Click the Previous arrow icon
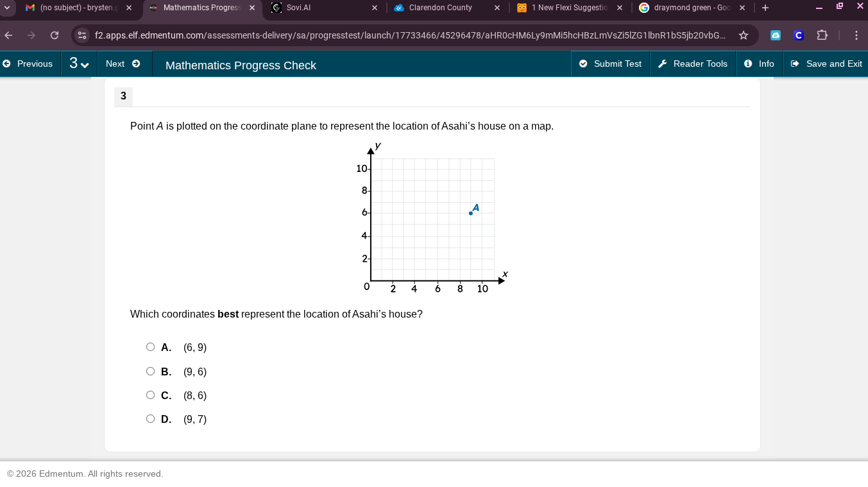Image resolution: width=868 pixels, height=487 pixels. click(x=6, y=64)
